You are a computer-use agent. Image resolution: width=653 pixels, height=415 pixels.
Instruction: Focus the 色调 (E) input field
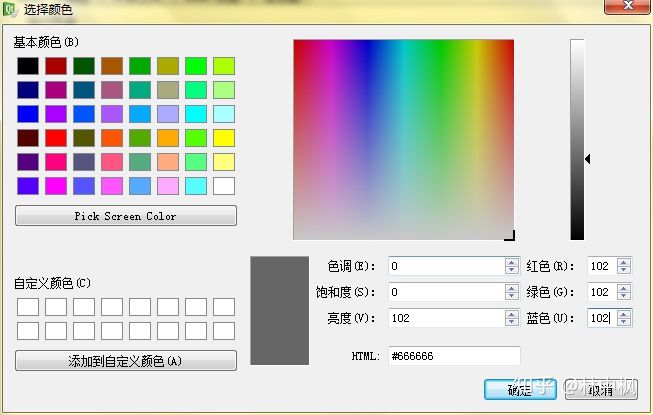[x=446, y=266]
